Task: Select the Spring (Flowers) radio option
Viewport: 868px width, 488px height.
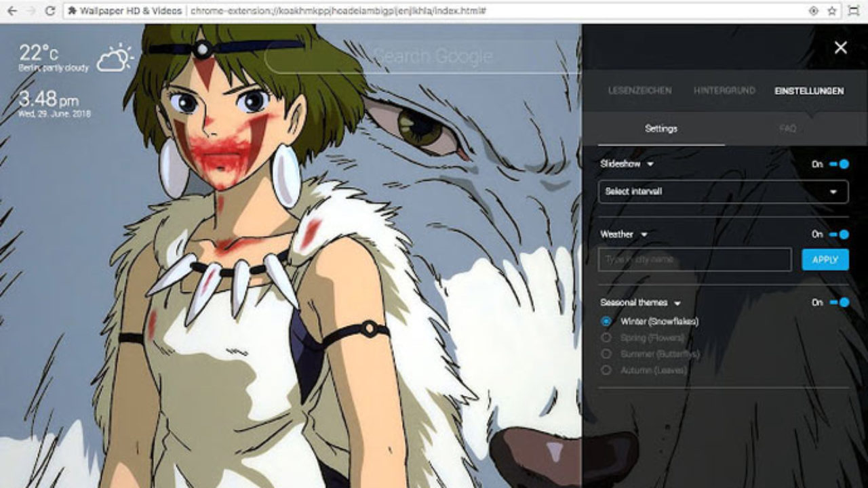Action: [x=606, y=338]
